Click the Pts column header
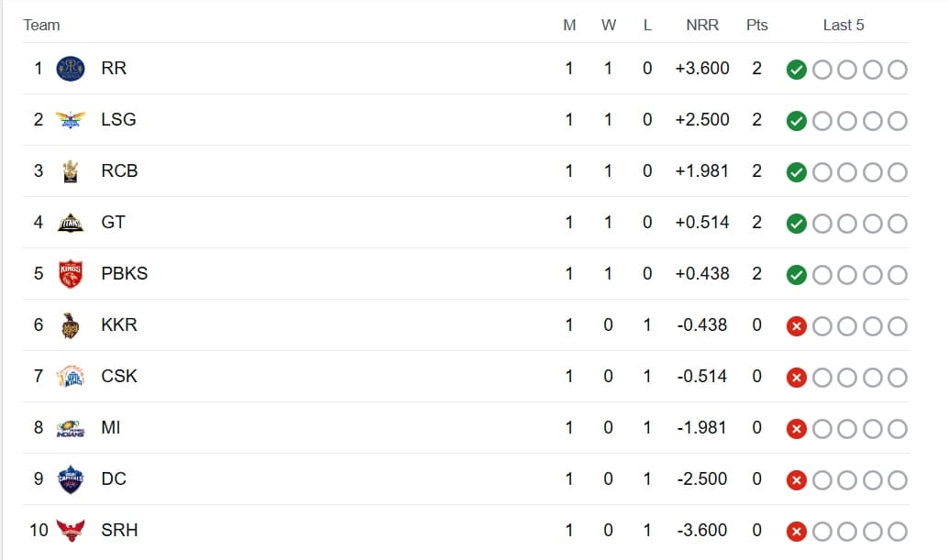The height and width of the screenshot is (560, 948). click(x=756, y=26)
